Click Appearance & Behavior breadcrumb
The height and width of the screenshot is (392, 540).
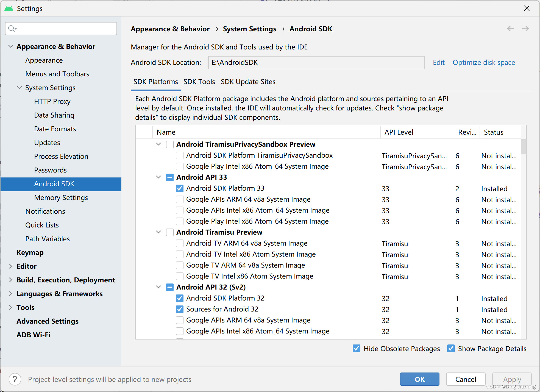point(170,29)
